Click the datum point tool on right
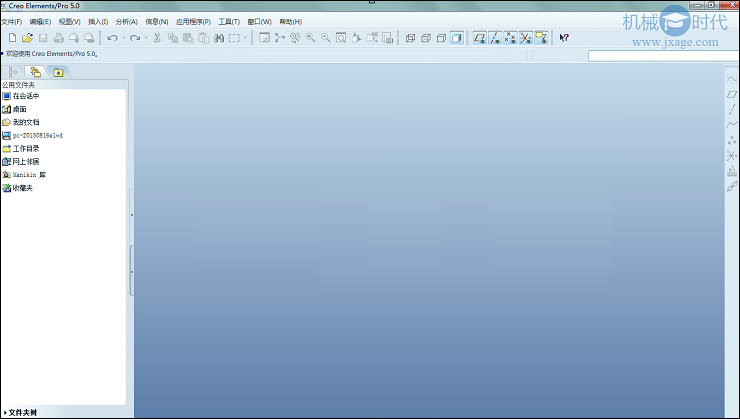Screen dimensions: 740x419 click(732, 140)
